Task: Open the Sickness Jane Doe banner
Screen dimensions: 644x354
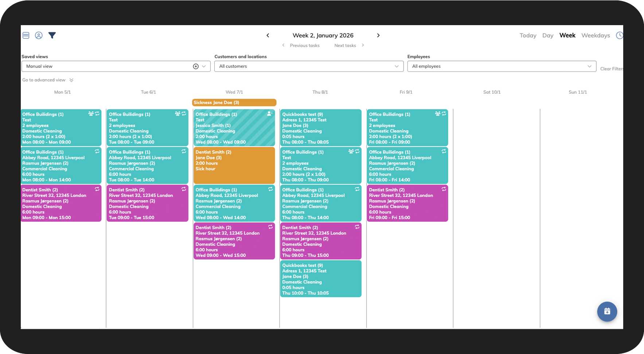Action: 234,102
